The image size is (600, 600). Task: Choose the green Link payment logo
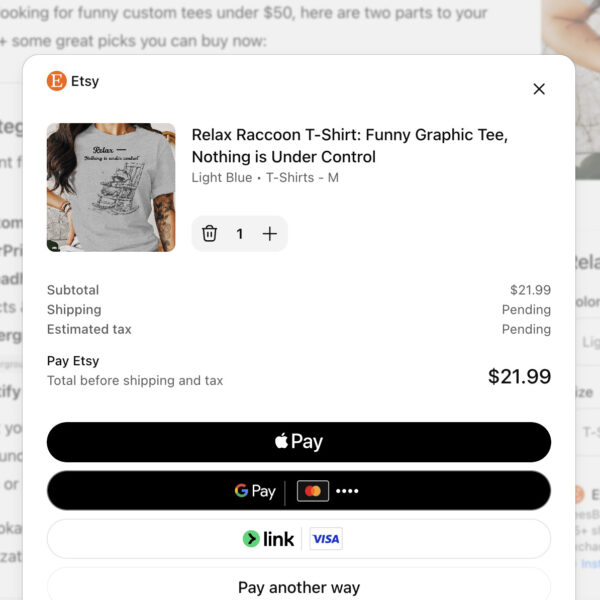(268, 539)
